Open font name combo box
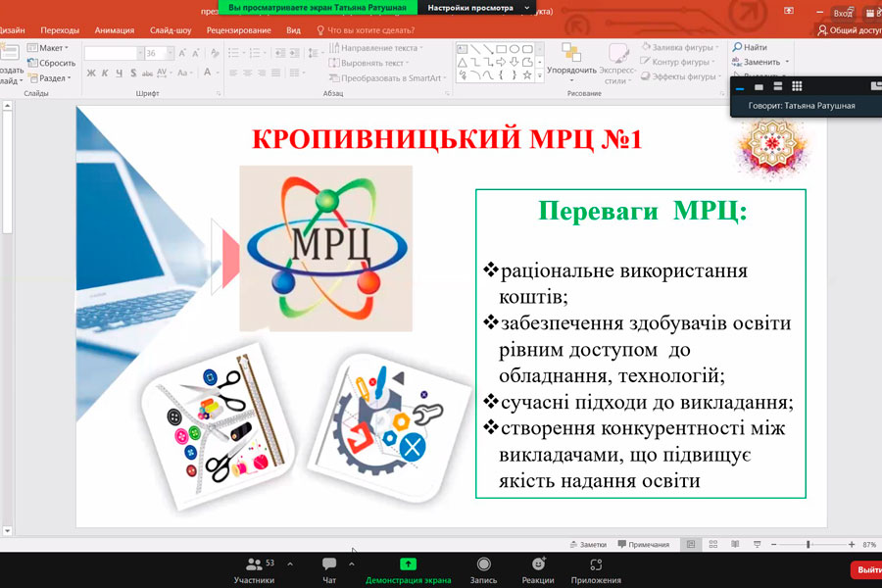882x588 pixels. [115, 54]
